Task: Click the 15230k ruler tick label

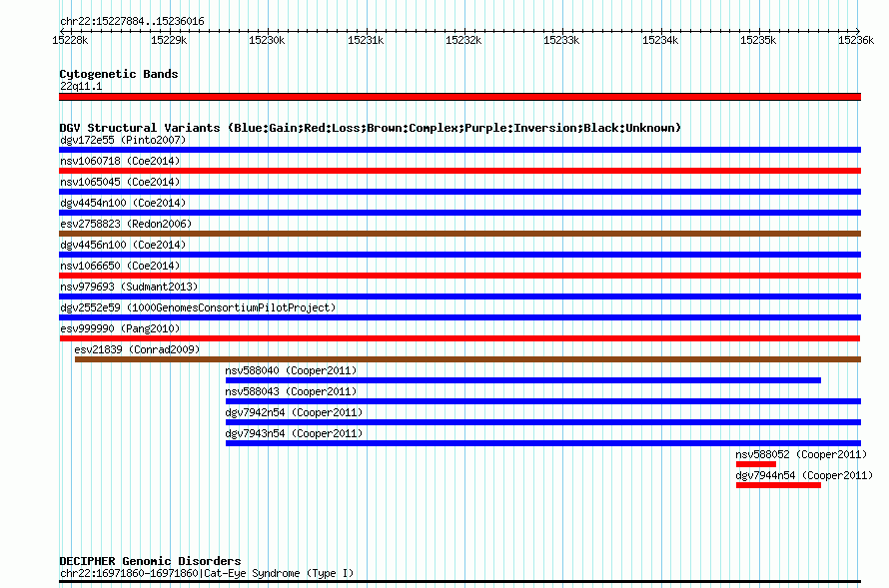Action: [267, 40]
